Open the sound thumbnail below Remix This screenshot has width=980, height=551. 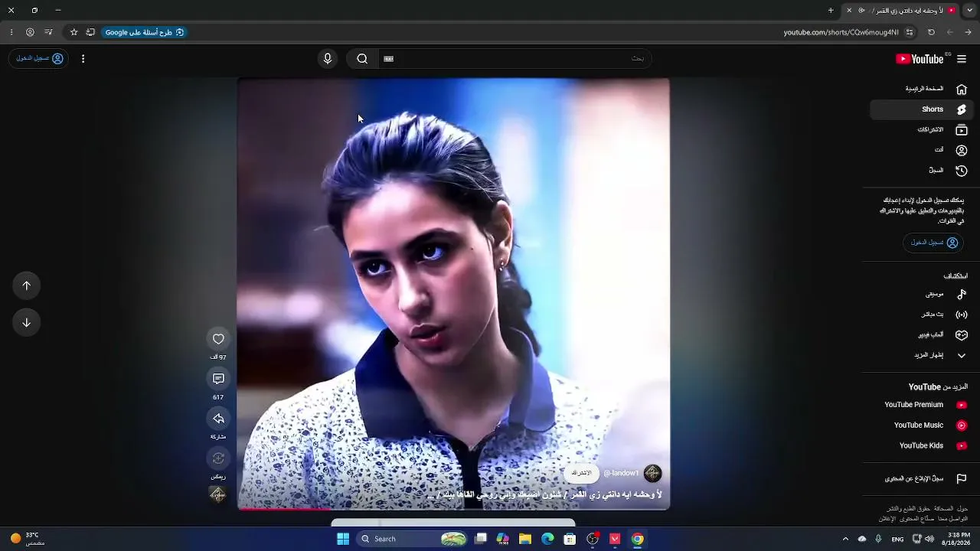(x=218, y=495)
